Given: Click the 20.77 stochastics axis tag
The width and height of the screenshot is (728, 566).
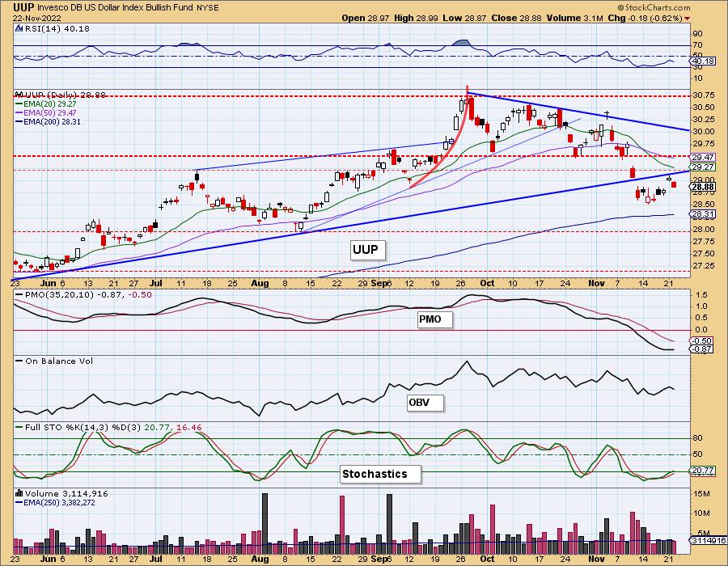Looking at the screenshot, I should tap(703, 471).
